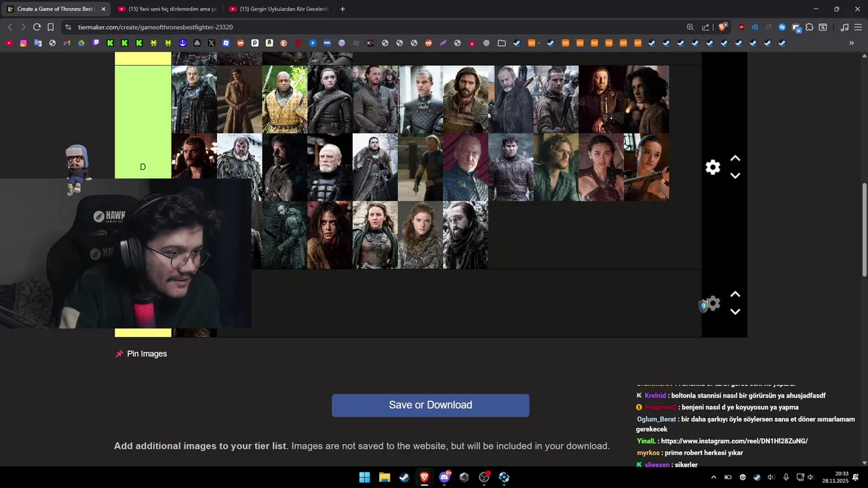The image size is (868, 488).
Task: Open the Roblox bookmark
Action: coord(226,43)
